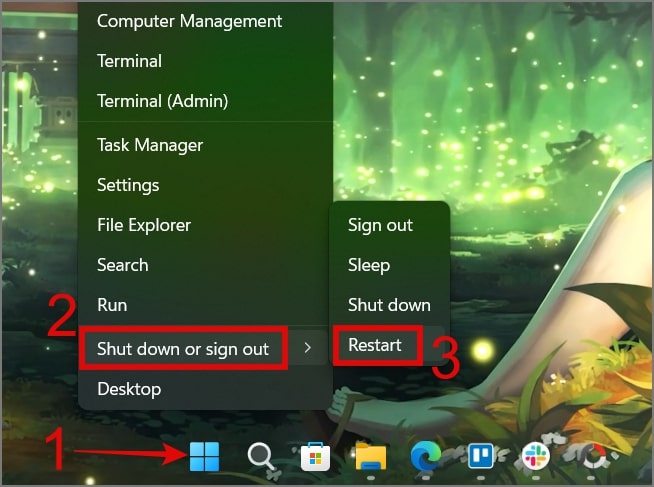Open Settings from the context menu
Image resolution: width=654 pixels, height=487 pixels.
tap(128, 185)
